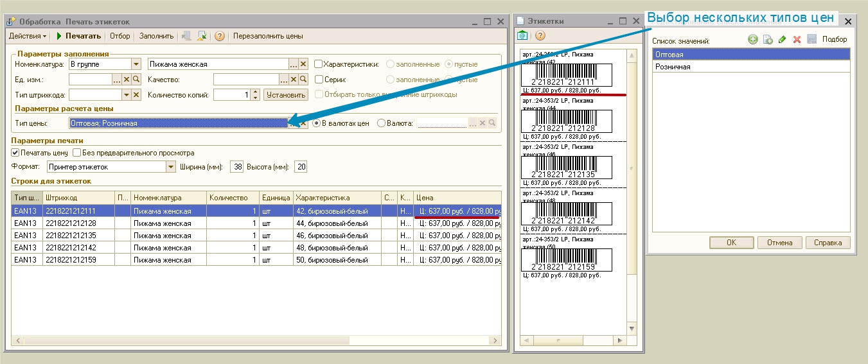
Task: Click the copy value icon in list toolbar
Action: coord(767,40)
